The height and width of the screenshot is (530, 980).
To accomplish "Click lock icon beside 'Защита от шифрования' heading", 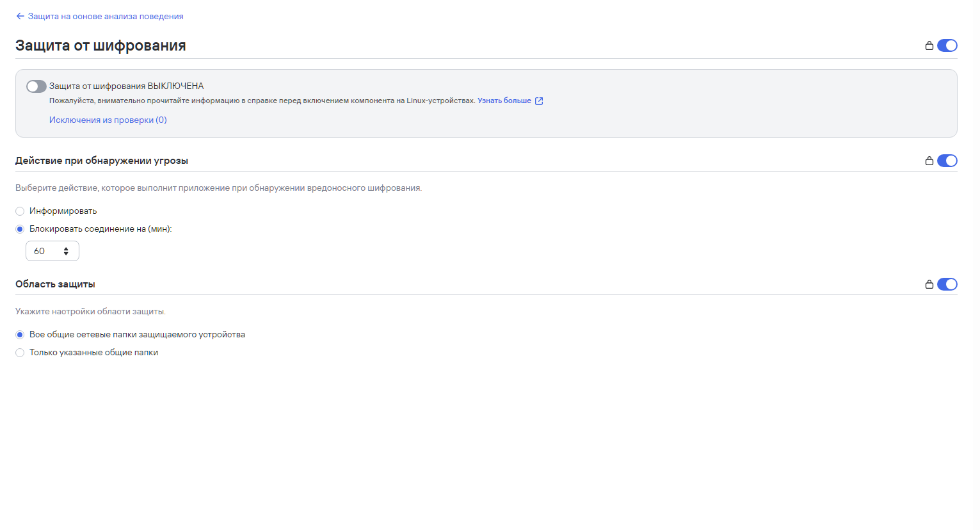I will 929,45.
